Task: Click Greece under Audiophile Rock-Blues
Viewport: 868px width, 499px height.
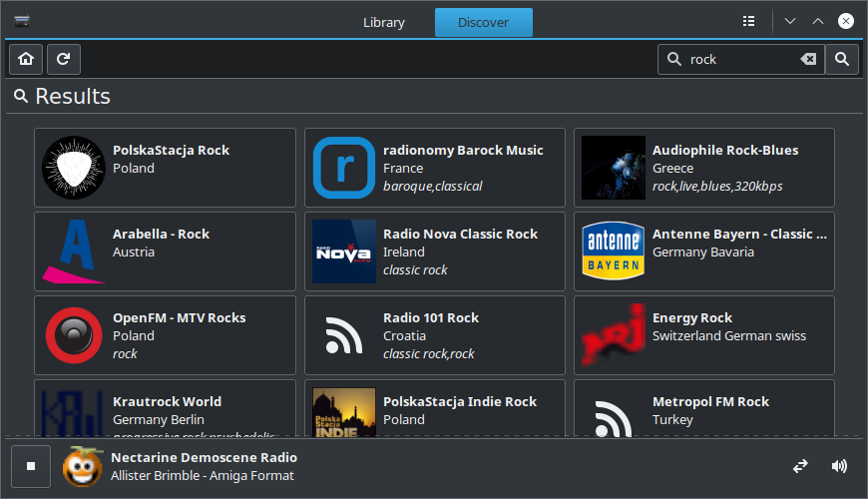Action: click(x=672, y=168)
